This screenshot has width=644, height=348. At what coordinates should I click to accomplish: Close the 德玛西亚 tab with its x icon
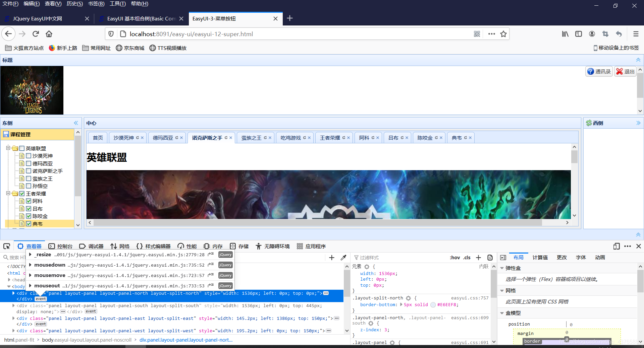pyautogui.click(x=181, y=138)
